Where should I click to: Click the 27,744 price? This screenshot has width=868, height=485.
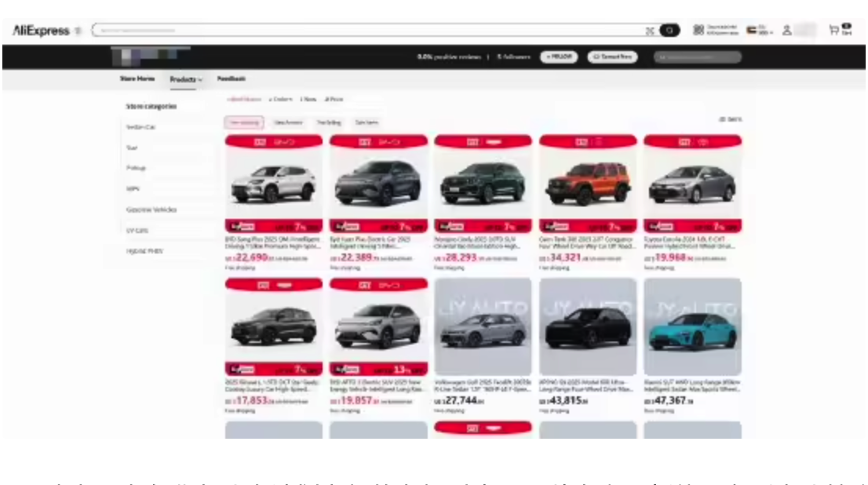point(459,401)
